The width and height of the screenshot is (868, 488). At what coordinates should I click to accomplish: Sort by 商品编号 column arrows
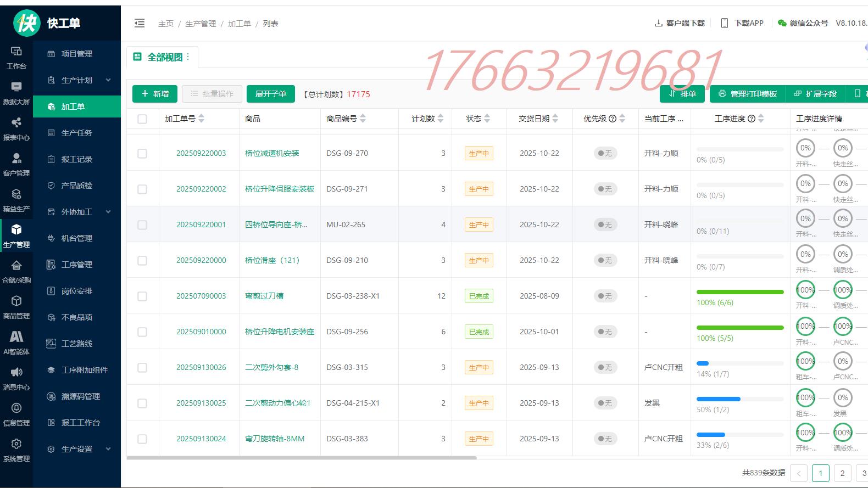pos(363,119)
